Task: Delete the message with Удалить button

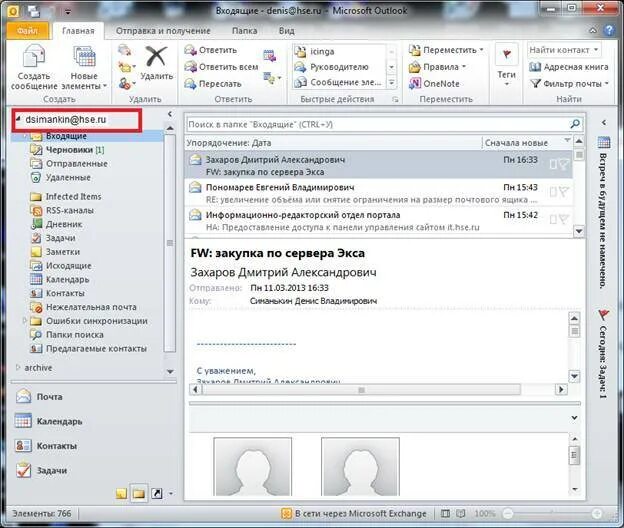Action: pos(156,64)
